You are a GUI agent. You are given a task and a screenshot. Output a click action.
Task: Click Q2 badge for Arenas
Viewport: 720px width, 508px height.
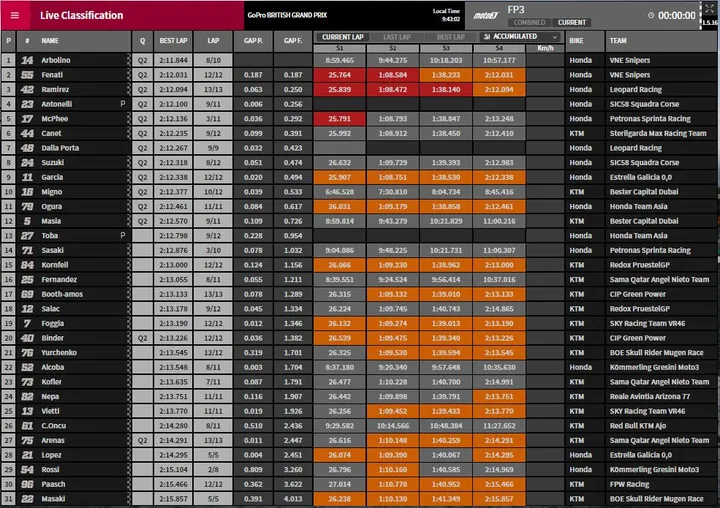pyautogui.click(x=142, y=440)
